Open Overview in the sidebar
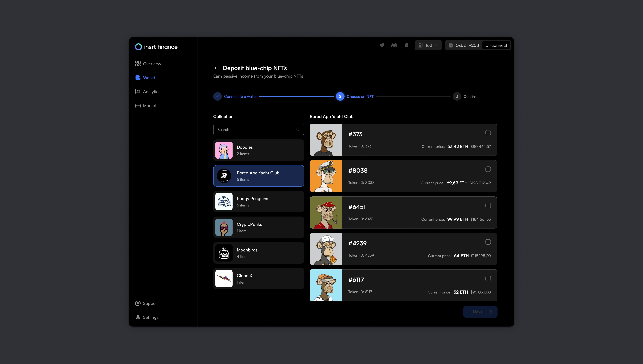 (148, 64)
